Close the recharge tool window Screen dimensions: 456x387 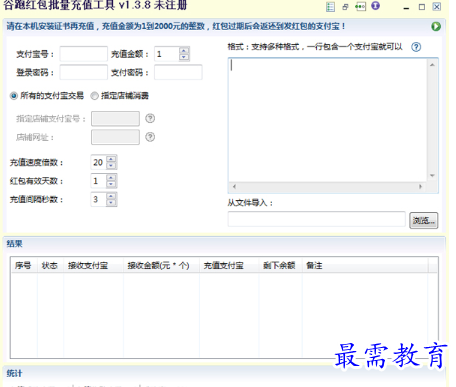[x=437, y=7]
